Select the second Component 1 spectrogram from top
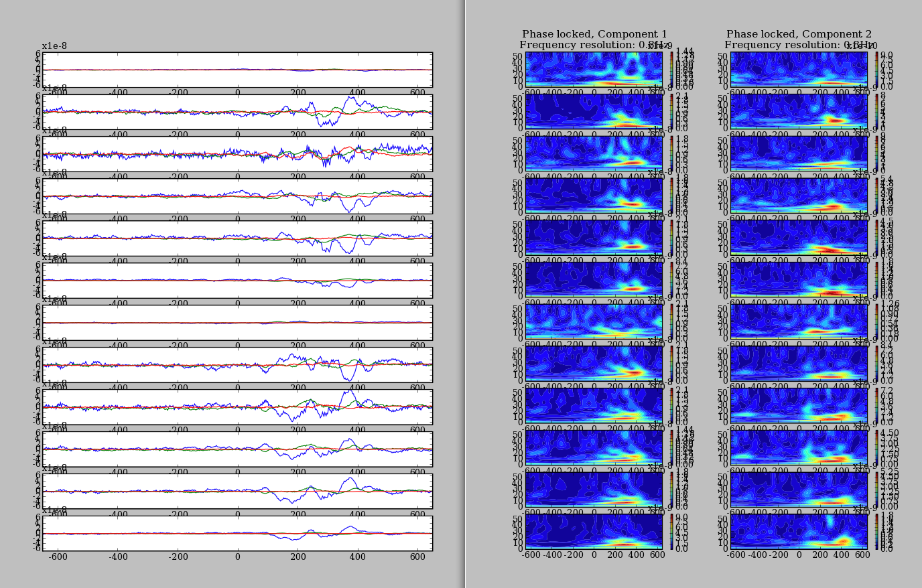 click(594, 112)
